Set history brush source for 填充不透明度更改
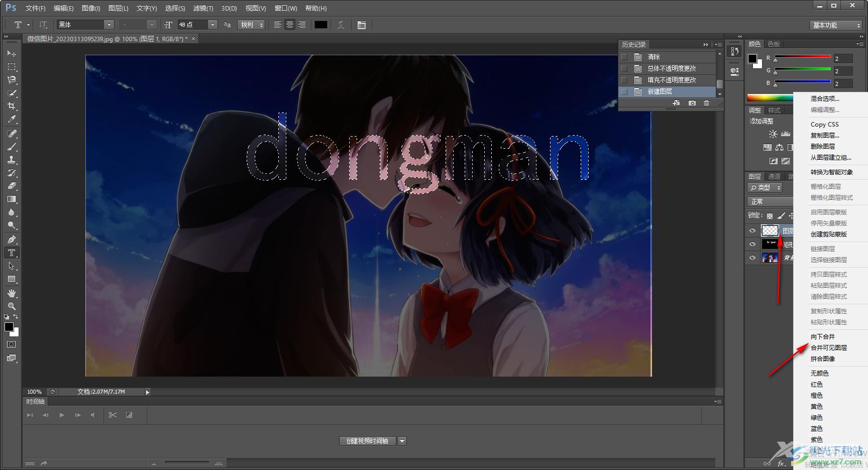Screen dimensions: 868x470 click(624, 80)
